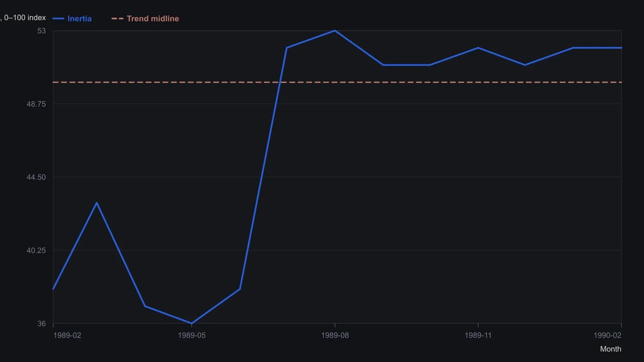
Task: Select the 1989-02 x-axis label
Action: [67, 335]
